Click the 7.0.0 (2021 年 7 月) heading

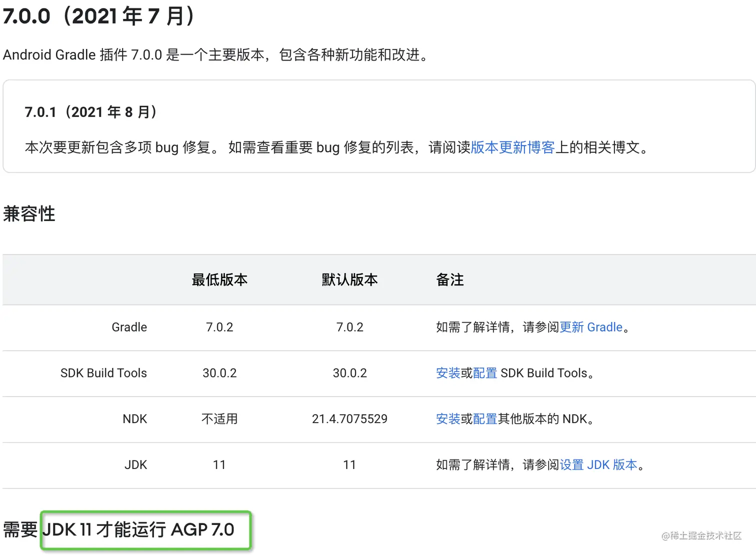[x=99, y=16]
